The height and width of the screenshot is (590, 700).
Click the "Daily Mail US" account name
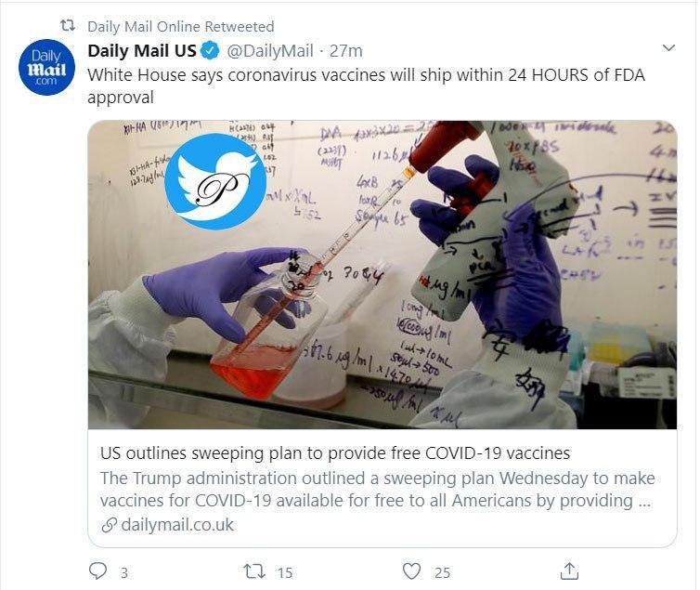[141, 50]
